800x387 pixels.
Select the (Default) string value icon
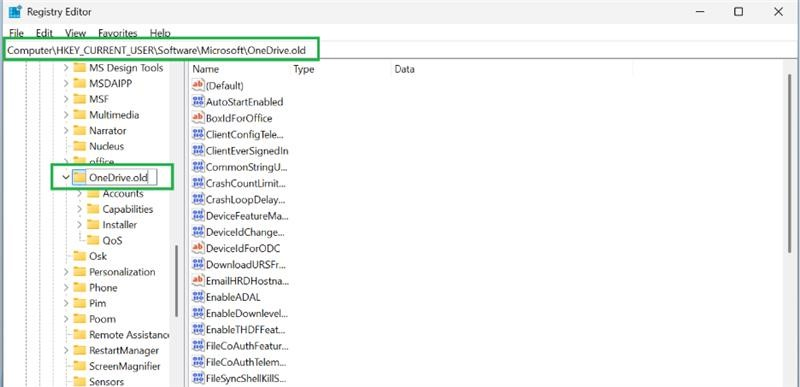tap(198, 85)
